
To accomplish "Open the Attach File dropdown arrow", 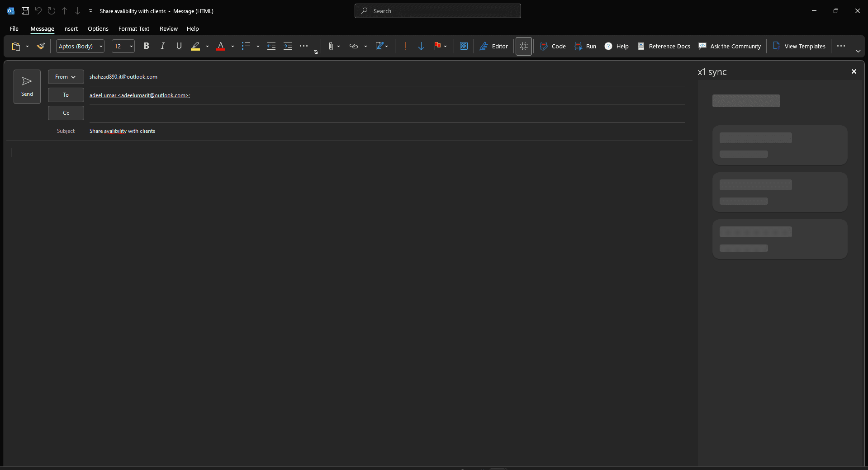I will click(338, 46).
